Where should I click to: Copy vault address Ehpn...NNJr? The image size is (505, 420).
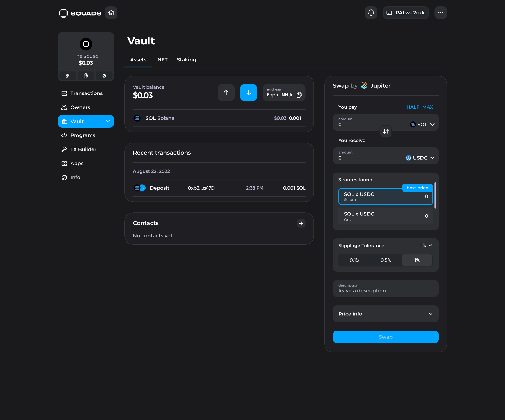[x=299, y=95]
